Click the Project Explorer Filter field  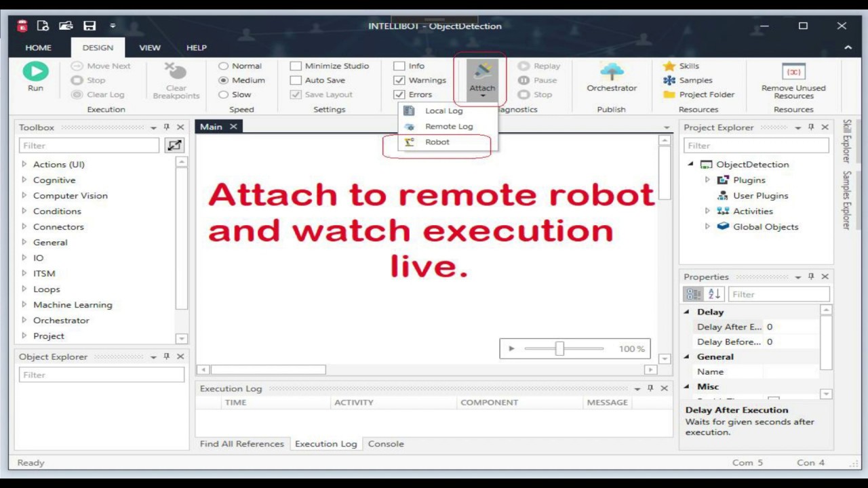pos(756,145)
